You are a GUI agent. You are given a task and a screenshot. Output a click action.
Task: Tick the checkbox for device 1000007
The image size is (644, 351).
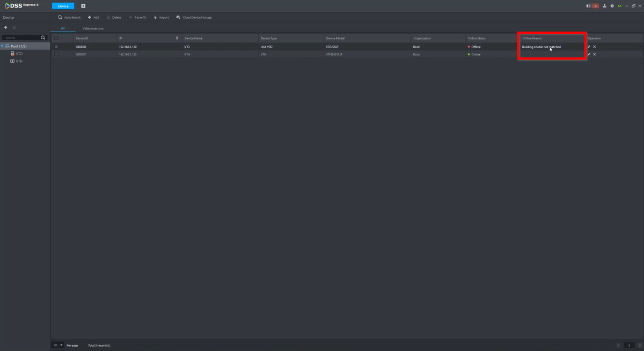click(56, 54)
